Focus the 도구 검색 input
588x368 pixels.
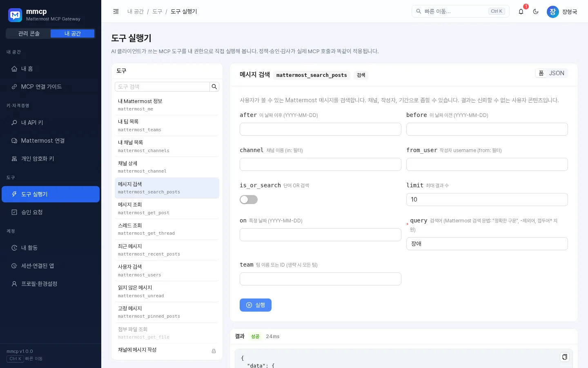point(162,87)
